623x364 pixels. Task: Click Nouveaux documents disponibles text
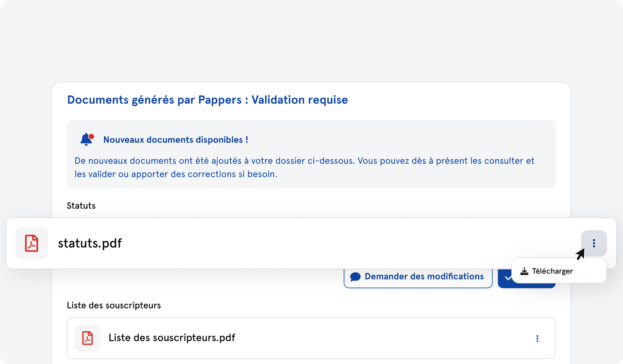tap(176, 140)
